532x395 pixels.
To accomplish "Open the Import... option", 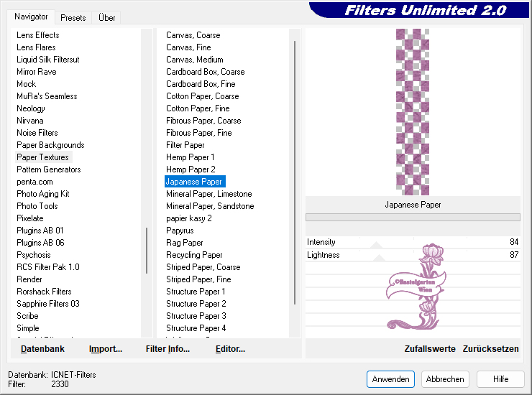I will (106, 349).
